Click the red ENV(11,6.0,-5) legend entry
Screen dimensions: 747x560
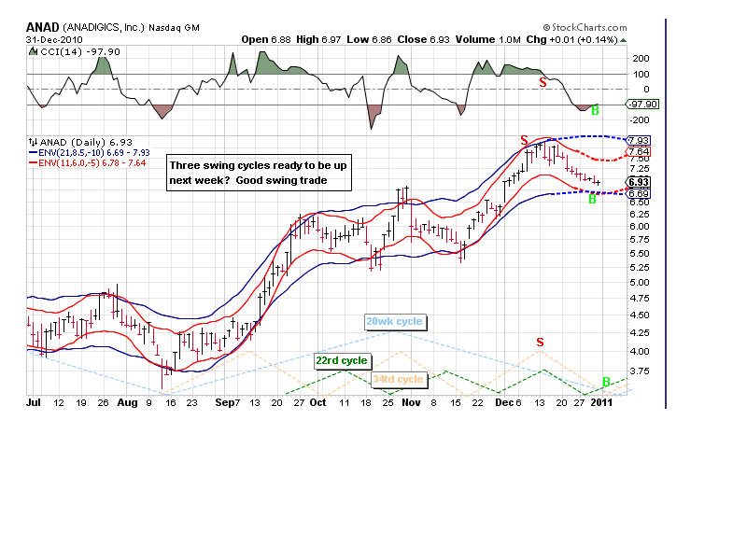click(88, 162)
